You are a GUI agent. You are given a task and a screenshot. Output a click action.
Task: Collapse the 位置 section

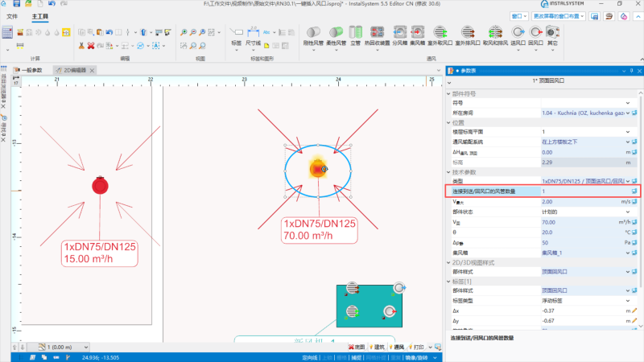coord(448,123)
